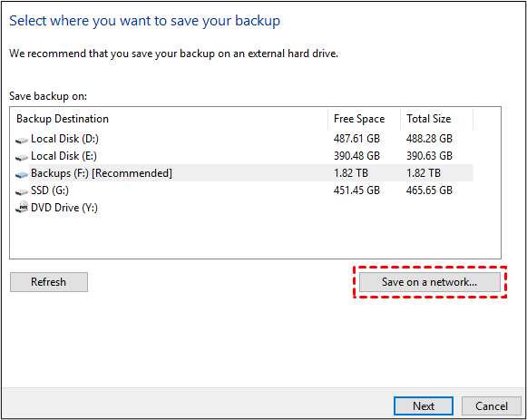Choose Backups (F:) [Recommended] row
The width and height of the screenshot is (527, 420).
point(244,173)
